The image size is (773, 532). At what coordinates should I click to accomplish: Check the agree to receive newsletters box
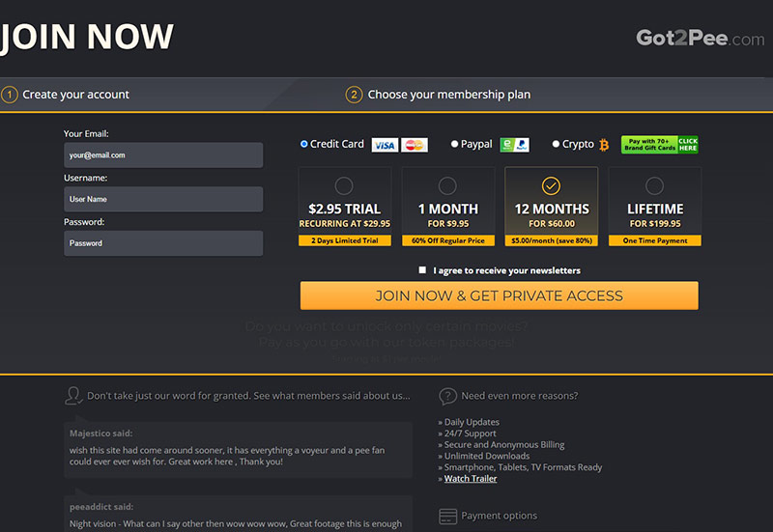(x=422, y=270)
